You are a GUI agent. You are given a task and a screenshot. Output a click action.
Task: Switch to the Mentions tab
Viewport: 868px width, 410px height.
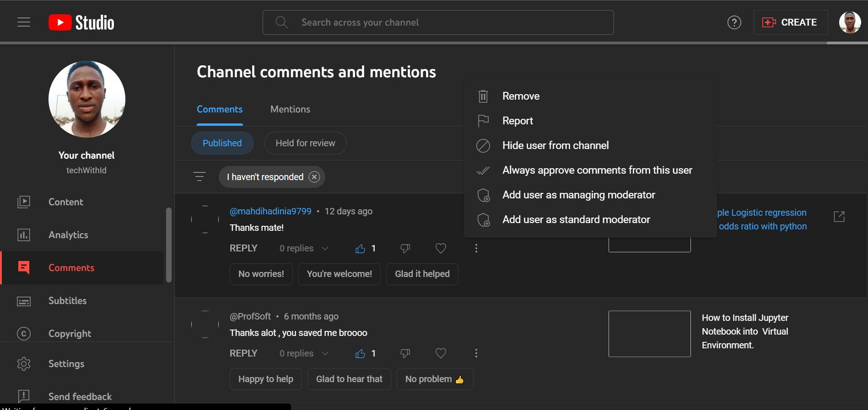coord(290,109)
